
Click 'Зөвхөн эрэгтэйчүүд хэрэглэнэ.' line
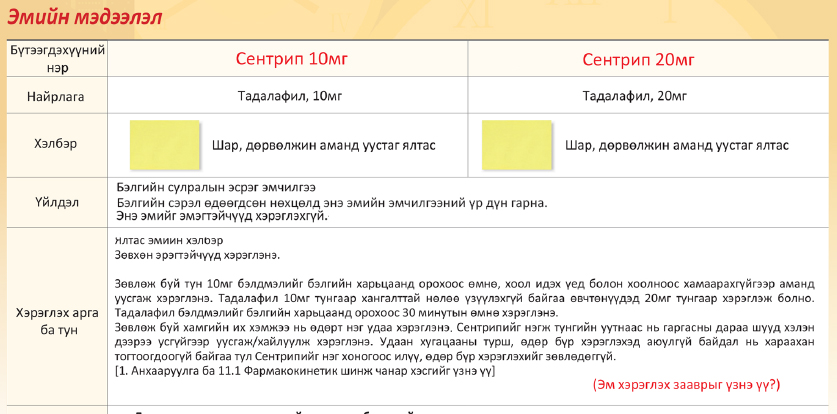coord(197,255)
